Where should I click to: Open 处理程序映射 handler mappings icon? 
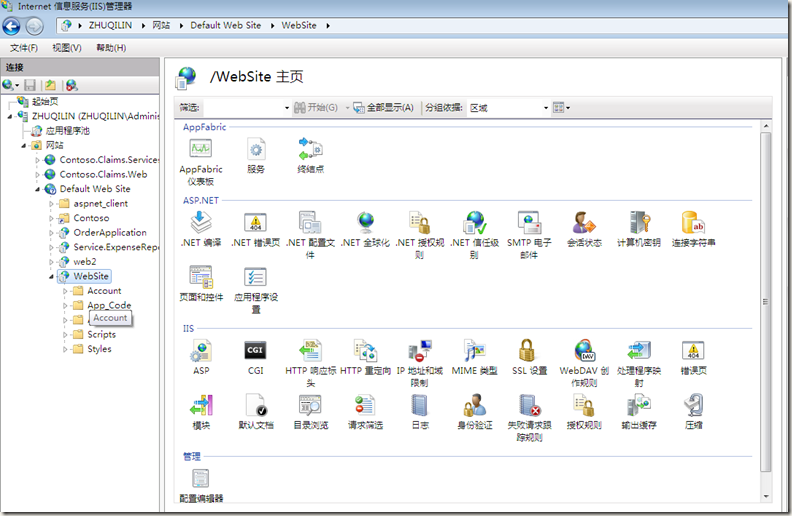click(638, 363)
